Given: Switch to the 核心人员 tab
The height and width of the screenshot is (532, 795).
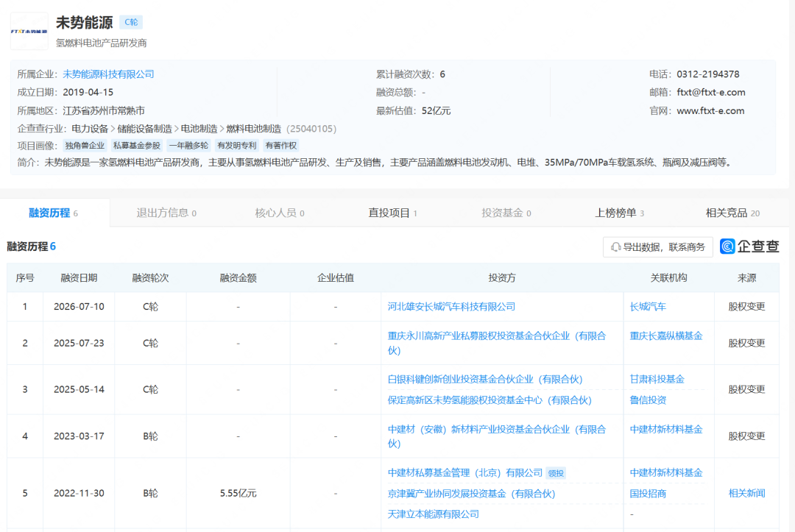Looking at the screenshot, I should (x=280, y=213).
